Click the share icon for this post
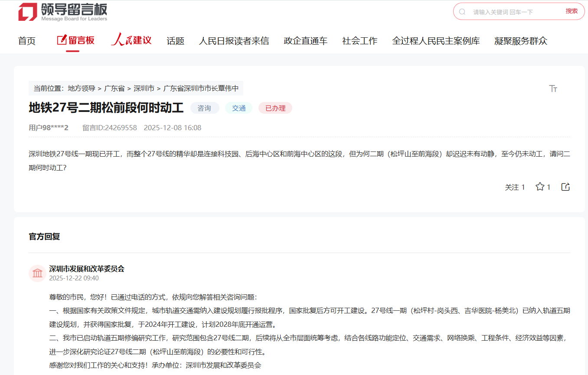Image resolution: width=588 pixels, height=375 pixels. point(565,187)
